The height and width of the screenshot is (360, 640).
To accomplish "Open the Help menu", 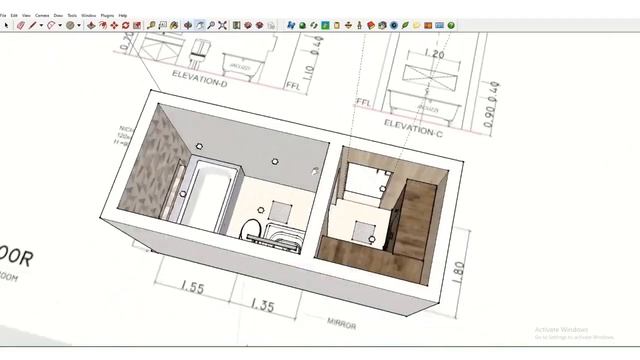I will tap(123, 16).
